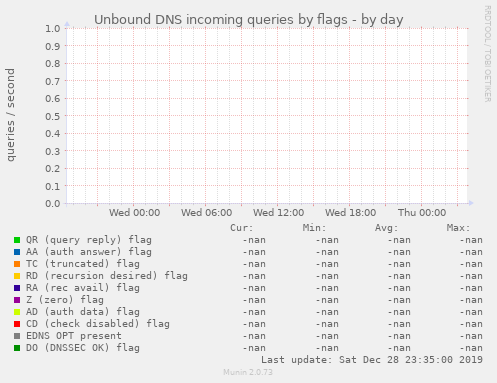Click the Z (zero) flag purple swatch
Screen dimensions: 497x383
click(17, 300)
